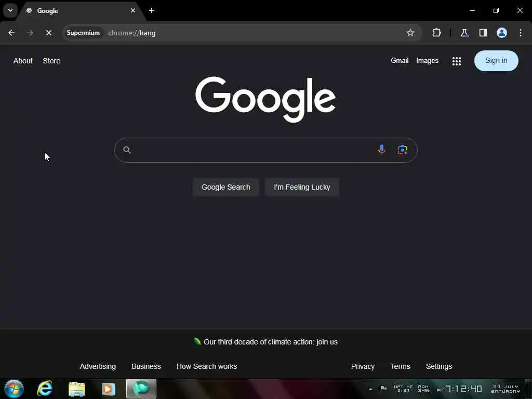Open the Extensions puzzle icon
The height and width of the screenshot is (399, 532).
pos(436,33)
